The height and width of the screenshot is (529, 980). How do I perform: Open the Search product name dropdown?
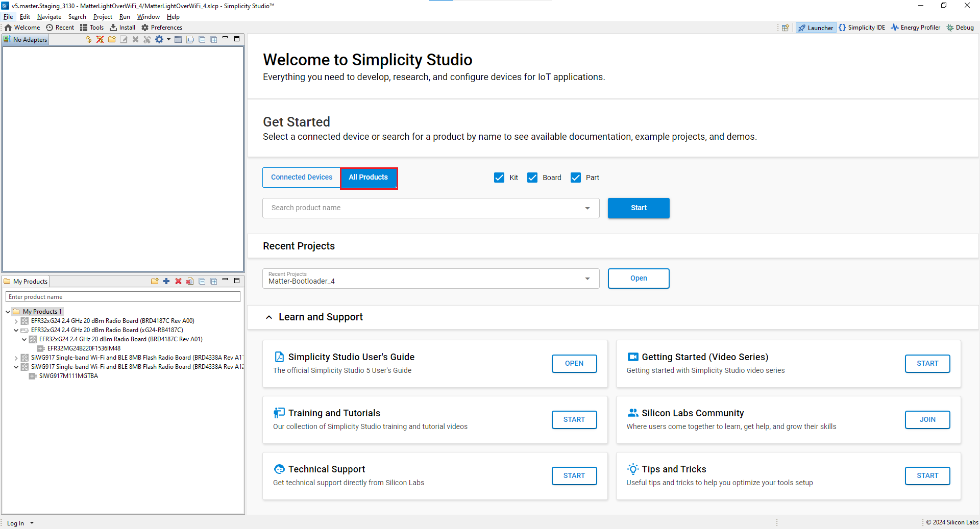click(587, 208)
